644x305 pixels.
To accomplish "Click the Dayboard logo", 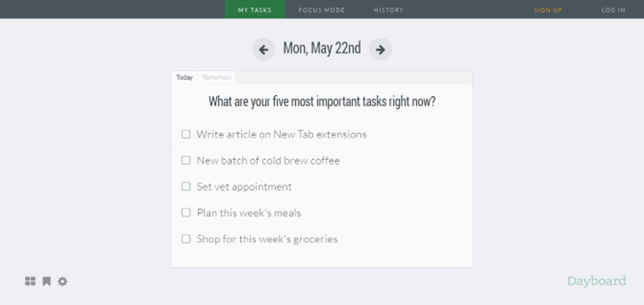I will 596,281.
